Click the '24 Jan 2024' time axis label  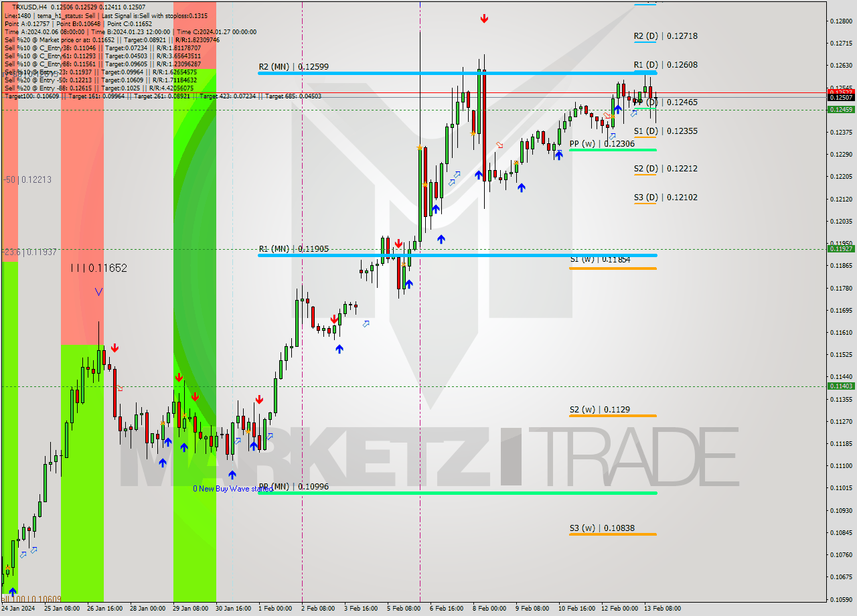pos(18,609)
